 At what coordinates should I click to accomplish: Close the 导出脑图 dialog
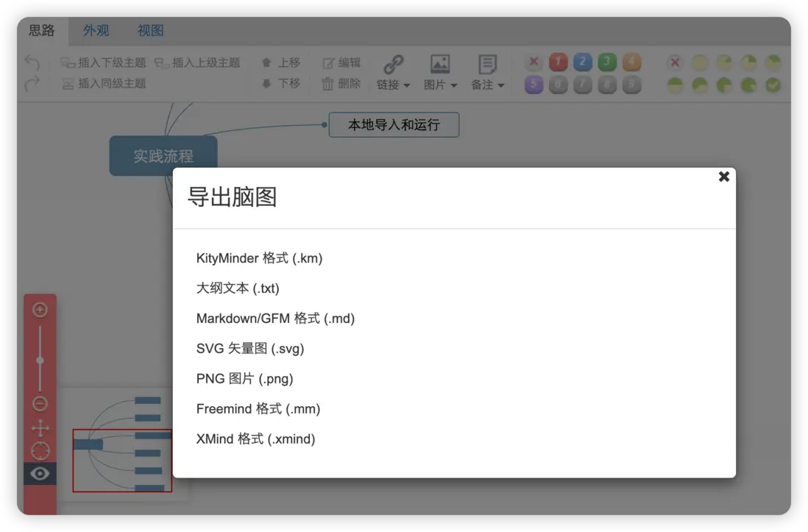(723, 177)
